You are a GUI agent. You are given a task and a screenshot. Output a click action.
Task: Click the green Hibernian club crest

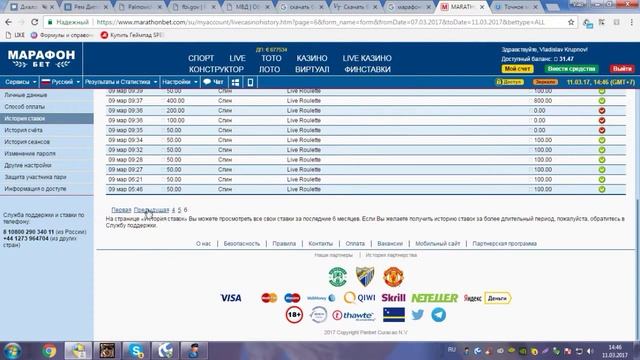[x=338, y=277]
